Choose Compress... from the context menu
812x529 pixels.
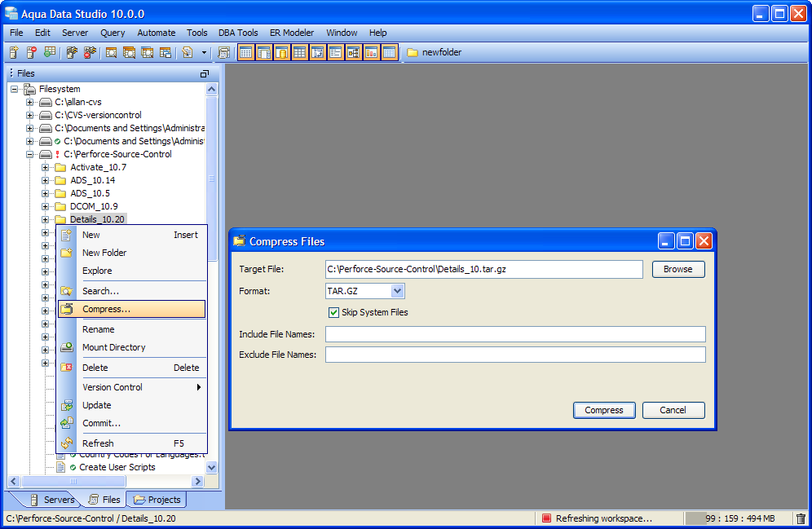pos(132,309)
